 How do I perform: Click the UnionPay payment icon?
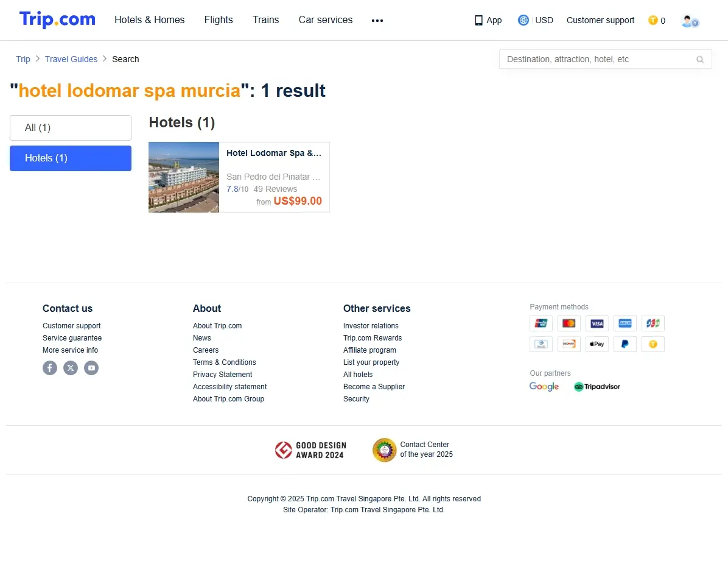(541, 323)
